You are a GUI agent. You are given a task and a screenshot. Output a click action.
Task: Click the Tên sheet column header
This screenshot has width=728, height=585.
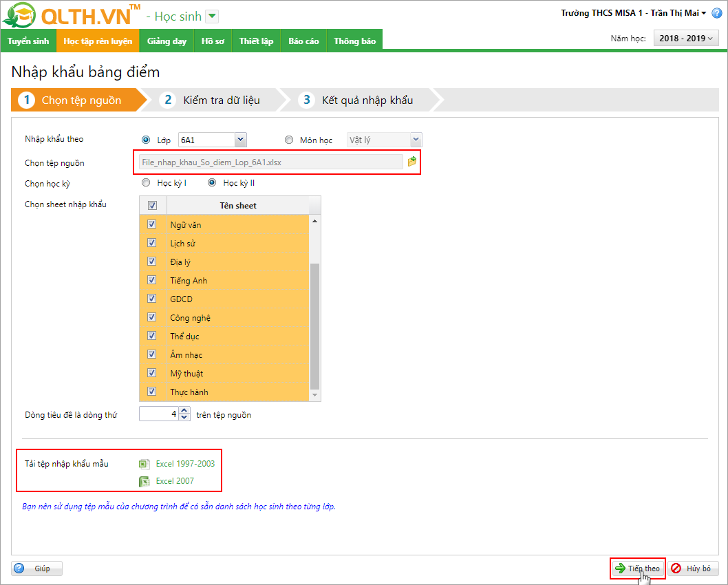tap(237, 205)
